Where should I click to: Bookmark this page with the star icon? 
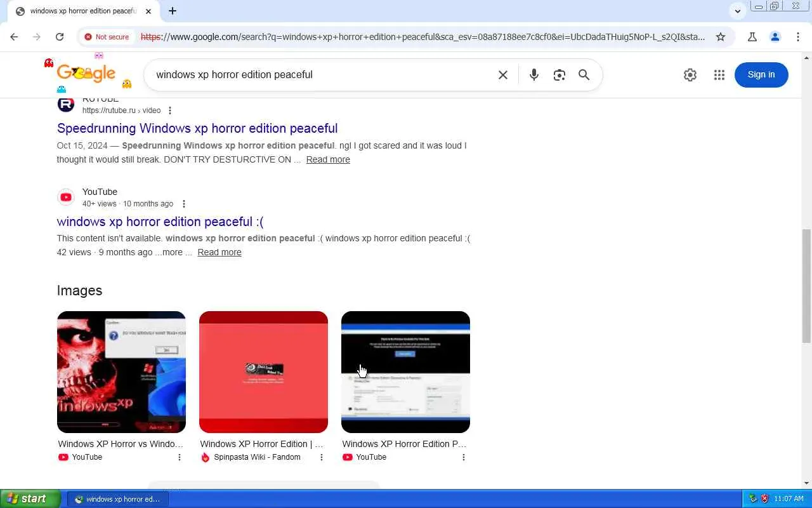click(721, 37)
